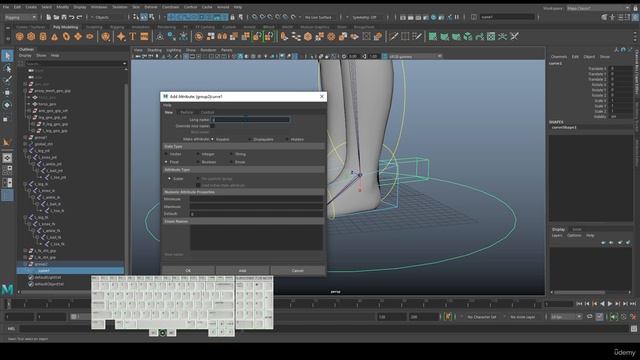The height and width of the screenshot is (360, 640).
Task: Click the SVG tool shelf icon
Action: click(144, 37)
